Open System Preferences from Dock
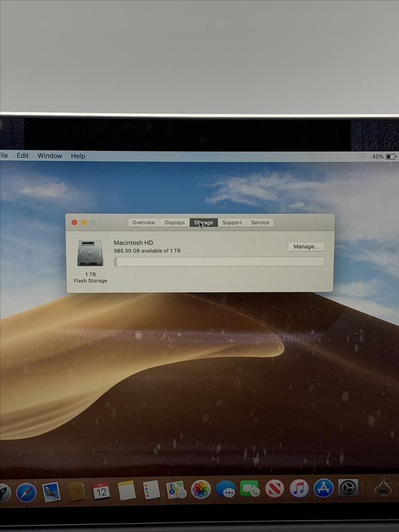 pos(348,488)
